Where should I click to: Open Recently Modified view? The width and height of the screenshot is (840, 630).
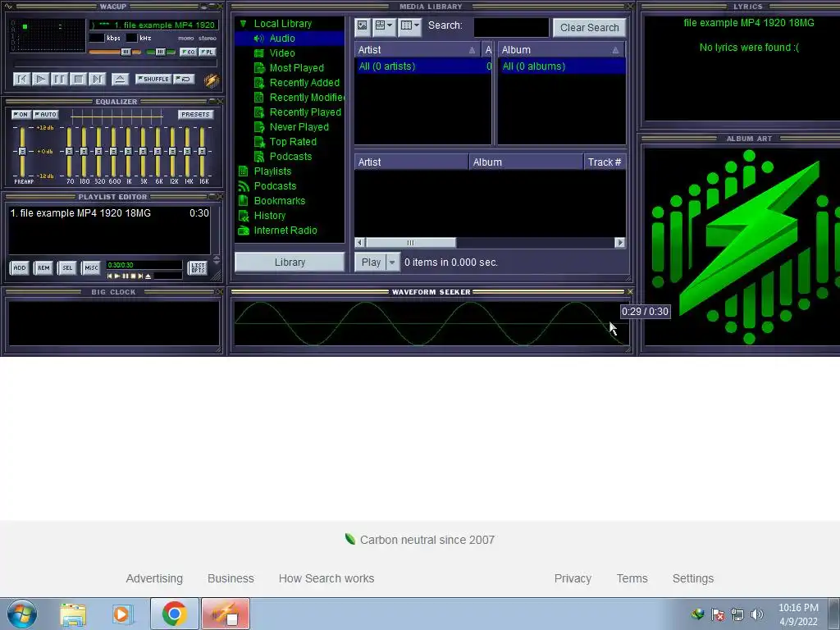pos(307,98)
